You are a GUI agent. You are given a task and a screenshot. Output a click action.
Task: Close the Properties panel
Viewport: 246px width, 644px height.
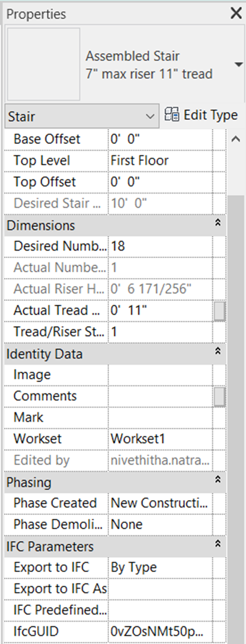coord(236,14)
